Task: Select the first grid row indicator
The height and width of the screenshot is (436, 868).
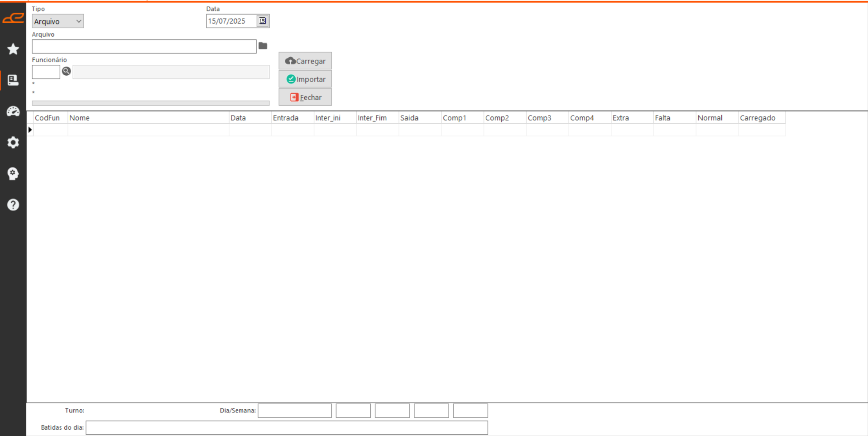Action: pyautogui.click(x=30, y=130)
